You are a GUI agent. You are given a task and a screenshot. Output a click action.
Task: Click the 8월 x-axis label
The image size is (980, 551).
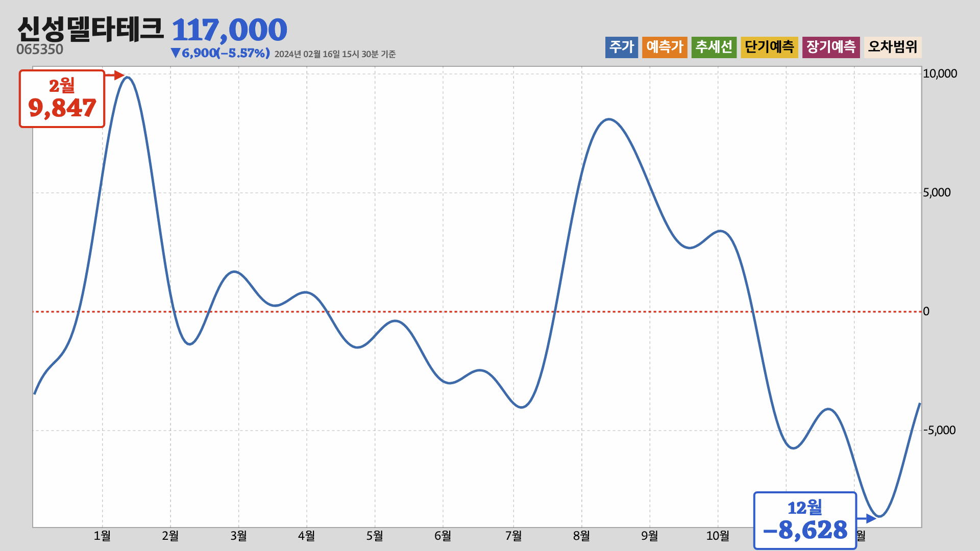click(x=581, y=536)
